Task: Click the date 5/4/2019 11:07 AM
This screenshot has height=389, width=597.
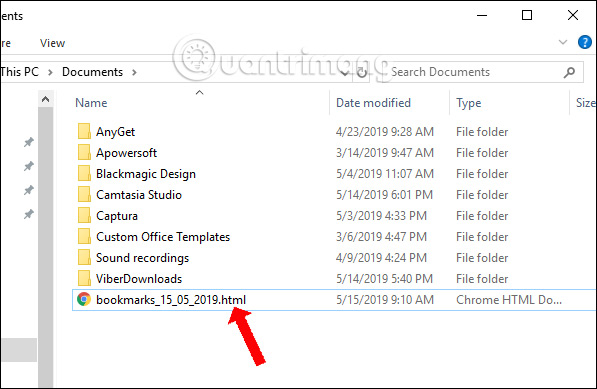Action: click(x=385, y=174)
